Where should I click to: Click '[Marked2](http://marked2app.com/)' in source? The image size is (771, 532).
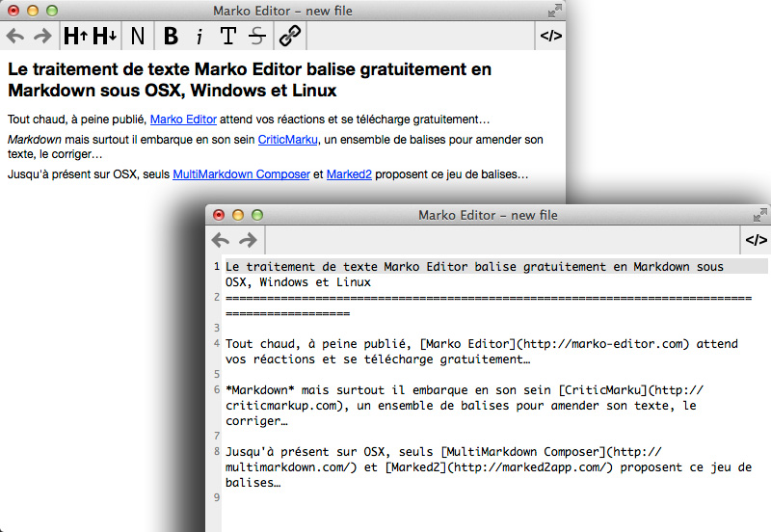499,467
